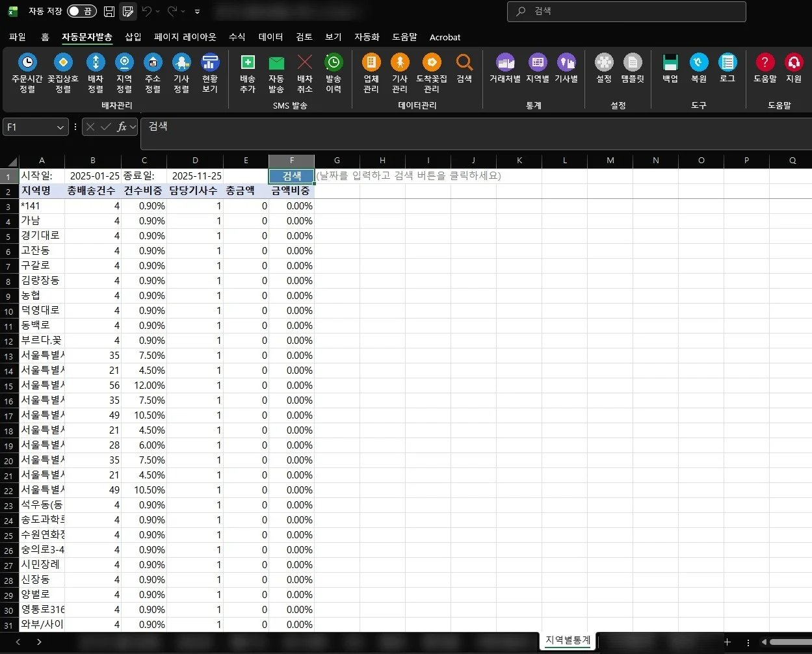
Task: Open the 삽입 ribbon tab
Action: pos(133,37)
